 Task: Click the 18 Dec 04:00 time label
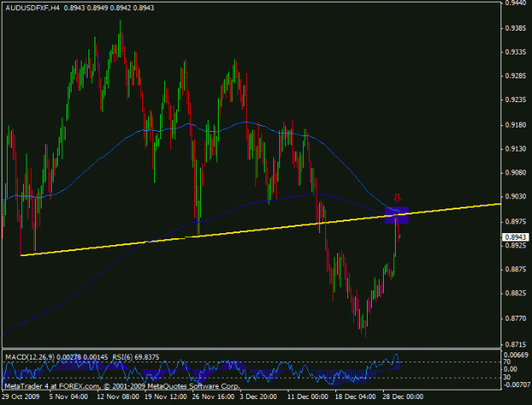coord(356,396)
